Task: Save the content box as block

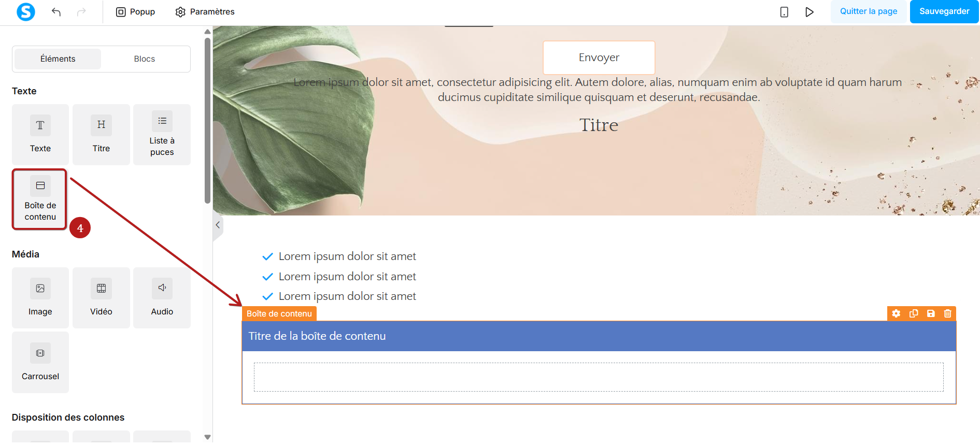Action: 931,313
